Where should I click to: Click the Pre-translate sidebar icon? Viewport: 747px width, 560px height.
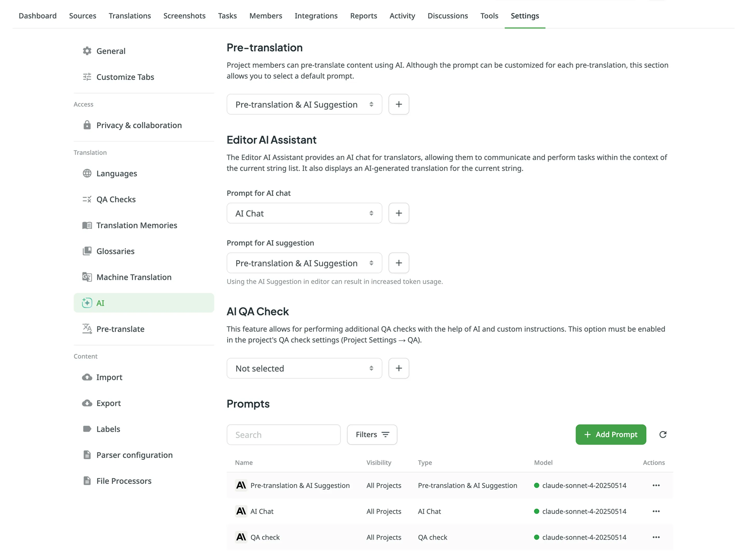click(x=87, y=329)
